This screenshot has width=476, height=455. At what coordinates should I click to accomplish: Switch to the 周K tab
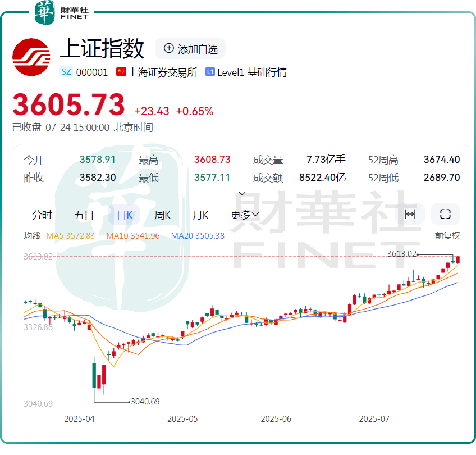coord(162,215)
